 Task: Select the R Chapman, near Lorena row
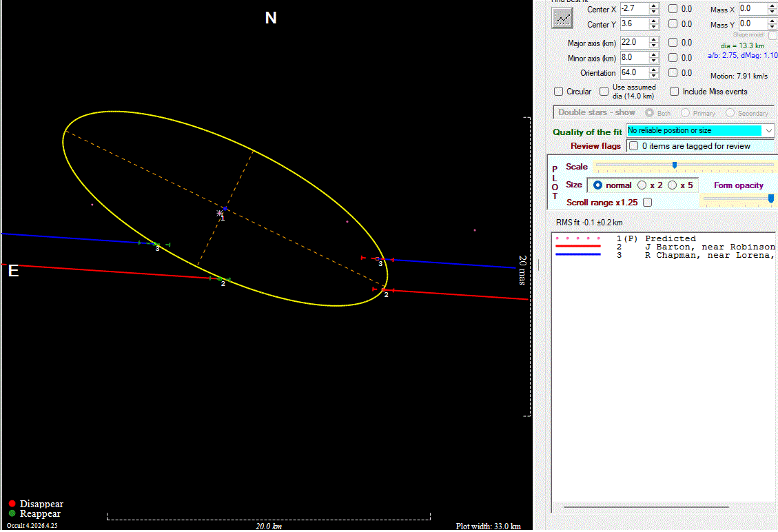click(x=664, y=255)
